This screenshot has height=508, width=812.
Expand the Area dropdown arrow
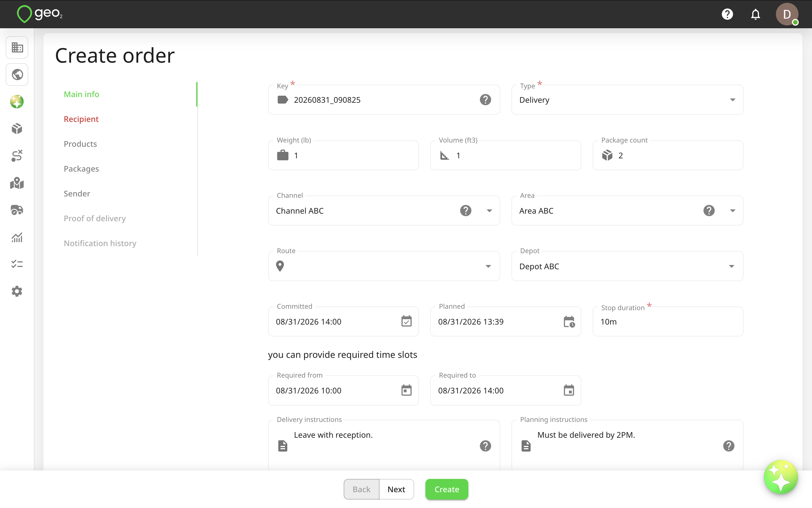point(732,211)
